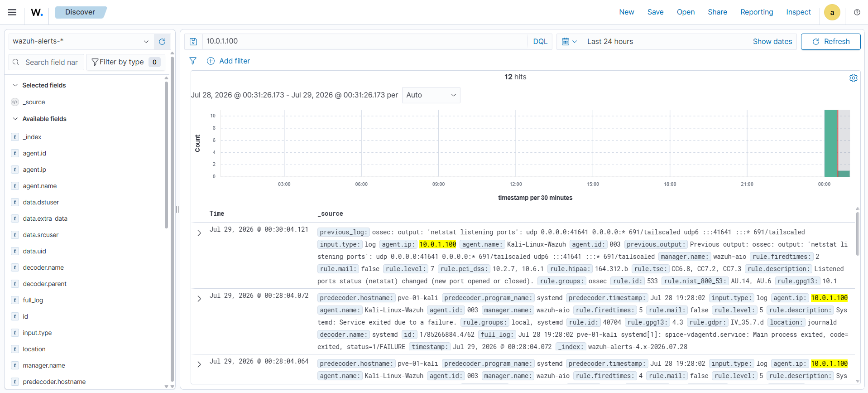Open the histogram settings gear icon
The height and width of the screenshot is (393, 868).
coord(853,78)
